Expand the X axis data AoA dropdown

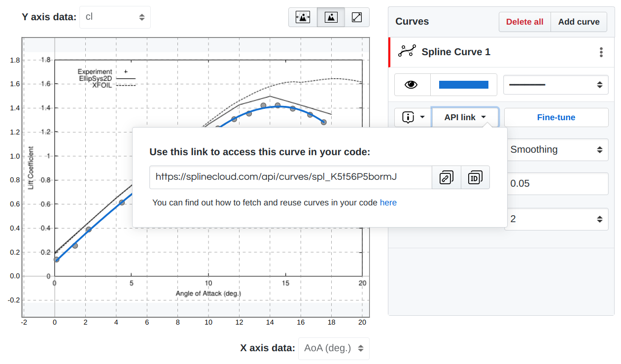334,348
